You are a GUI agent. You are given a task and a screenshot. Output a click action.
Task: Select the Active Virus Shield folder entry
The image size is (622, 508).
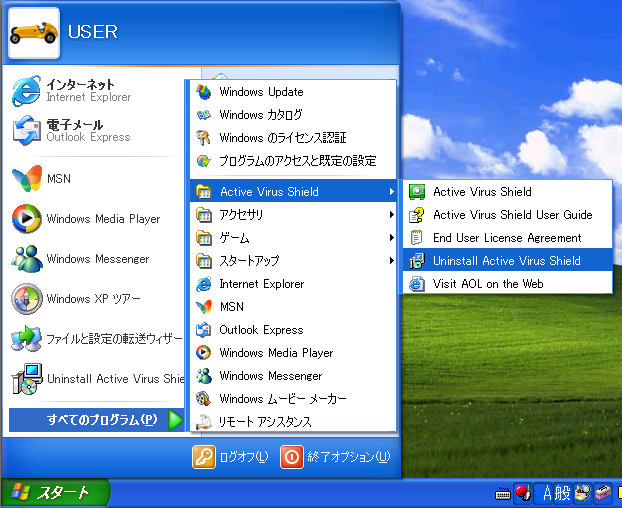click(293, 192)
